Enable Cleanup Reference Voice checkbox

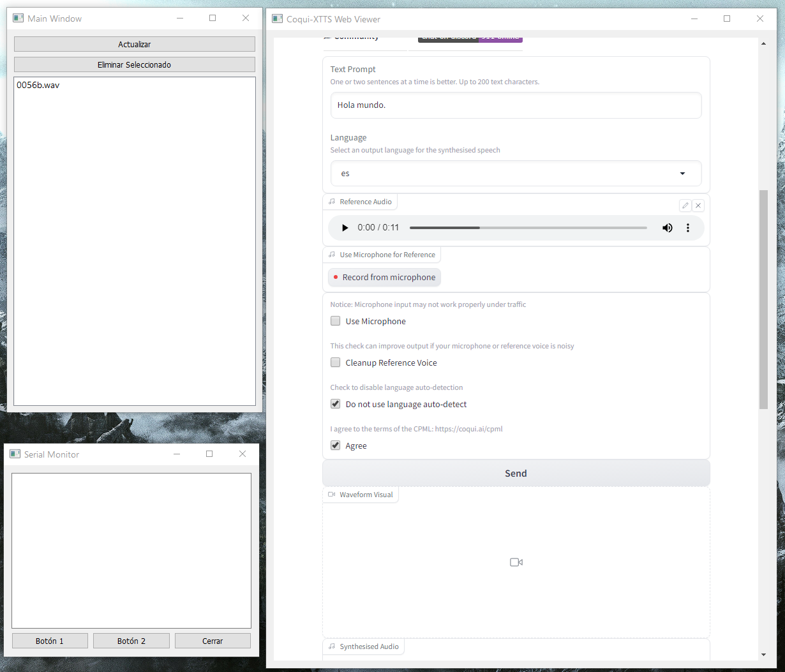[335, 362]
